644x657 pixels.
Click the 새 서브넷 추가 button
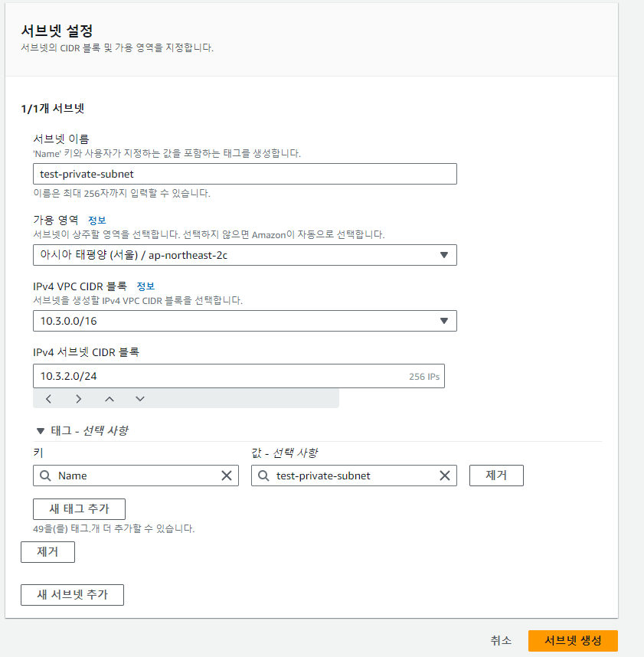tap(72, 595)
